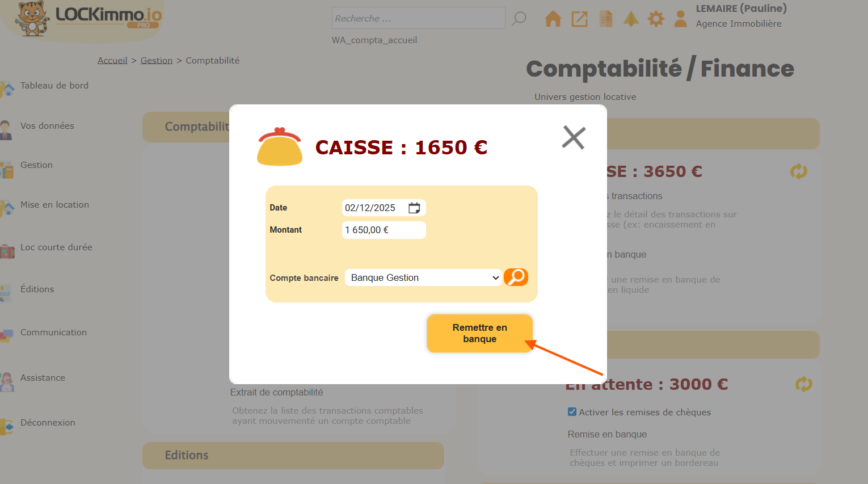Click the Montant input field
This screenshot has height=484, width=868.
point(384,230)
